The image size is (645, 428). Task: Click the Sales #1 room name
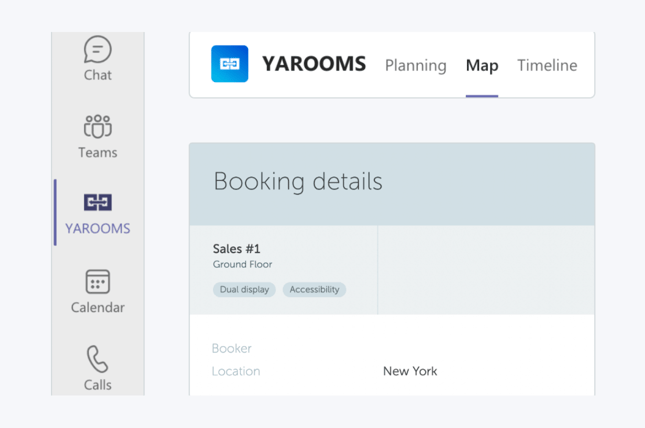pyautogui.click(x=237, y=249)
